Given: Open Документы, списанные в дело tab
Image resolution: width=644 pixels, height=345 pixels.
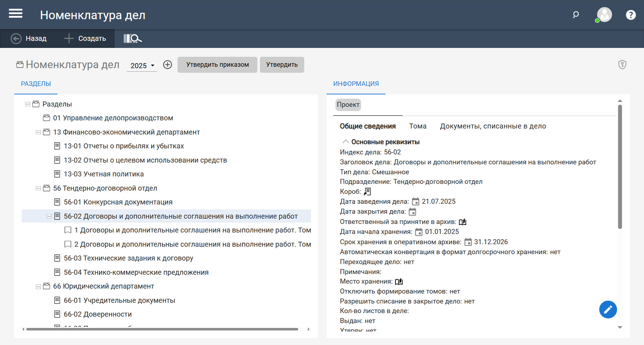Looking at the screenshot, I should click(x=493, y=126).
